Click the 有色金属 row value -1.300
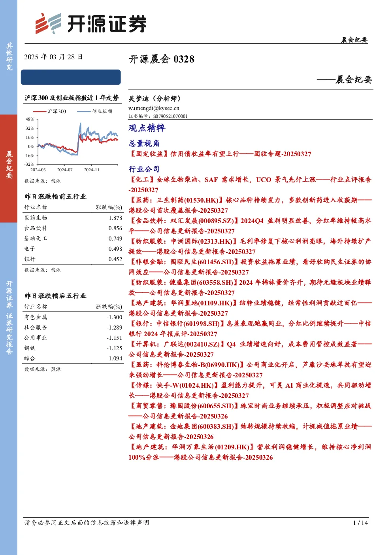This screenshot has width=392, height=555. 114,317
